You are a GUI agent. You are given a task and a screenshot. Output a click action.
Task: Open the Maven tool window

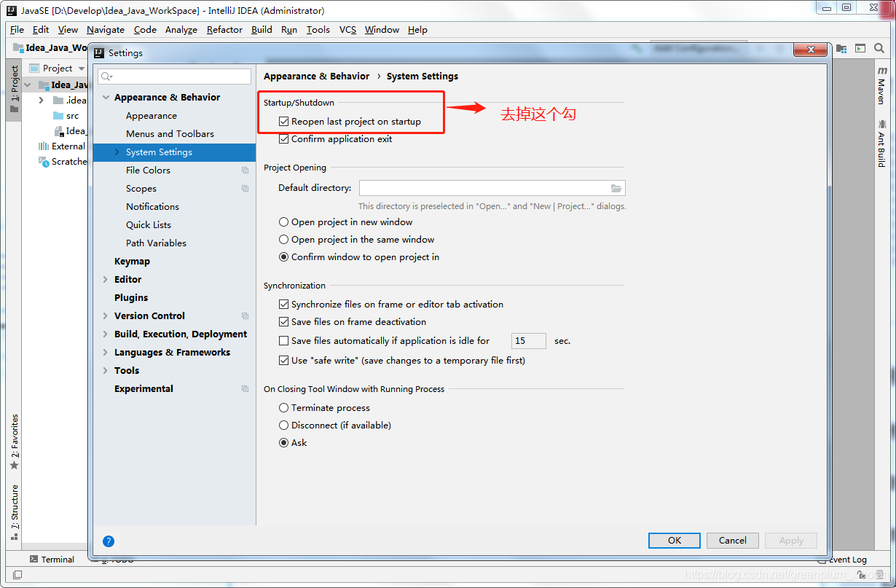[x=882, y=85]
